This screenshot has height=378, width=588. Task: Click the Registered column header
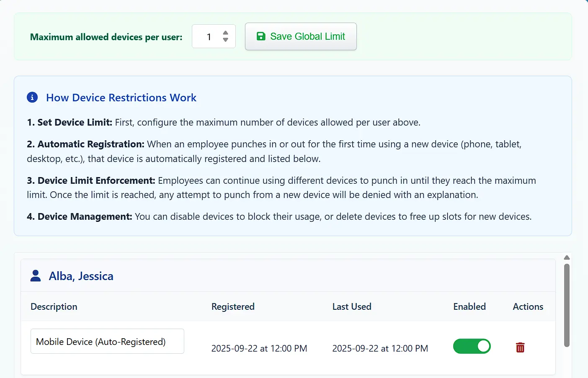tap(233, 306)
